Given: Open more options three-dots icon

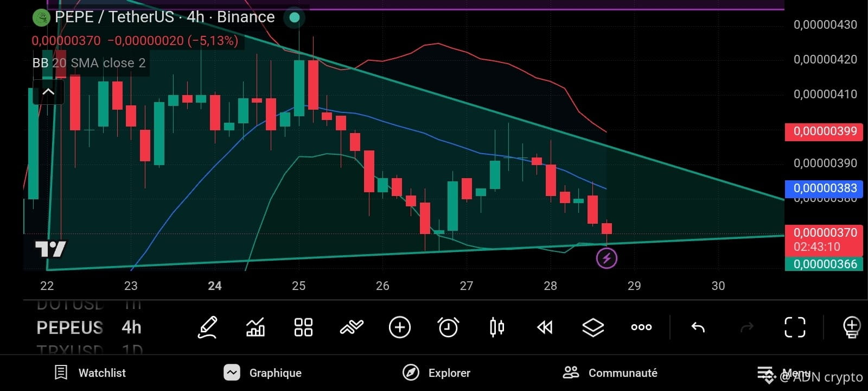Looking at the screenshot, I should 641,327.
